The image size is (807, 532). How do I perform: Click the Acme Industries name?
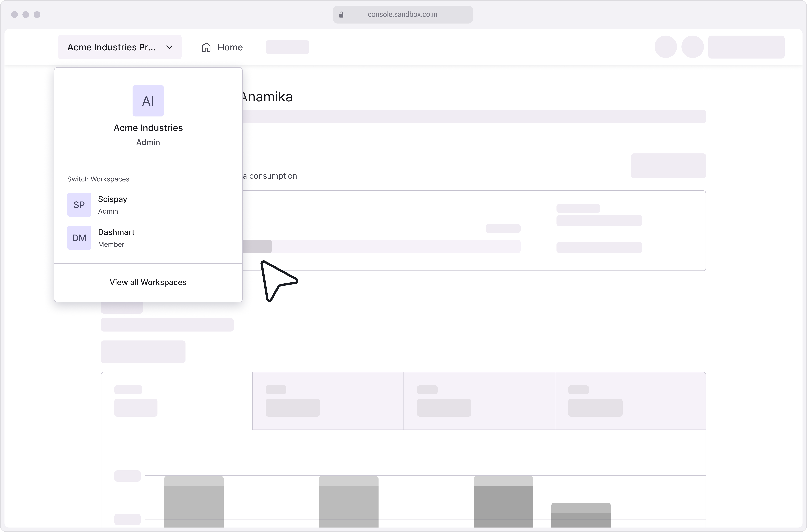click(148, 128)
